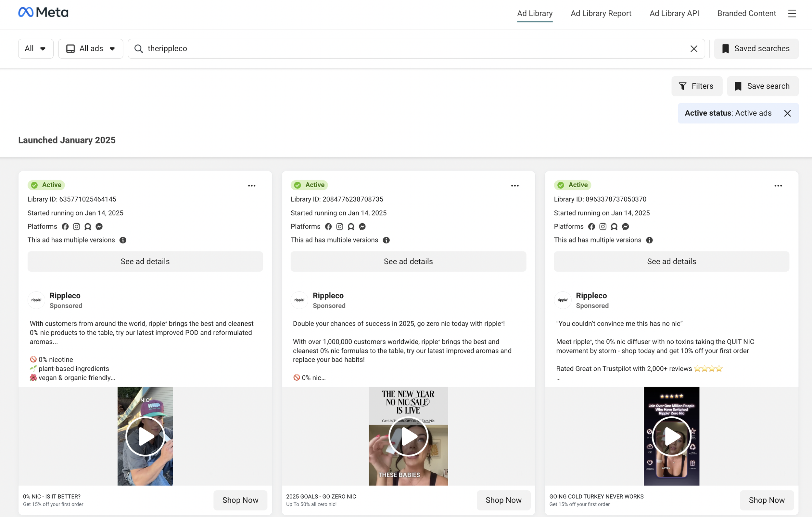
Task: Open Rippleco page name on second ad
Action: pos(328,296)
